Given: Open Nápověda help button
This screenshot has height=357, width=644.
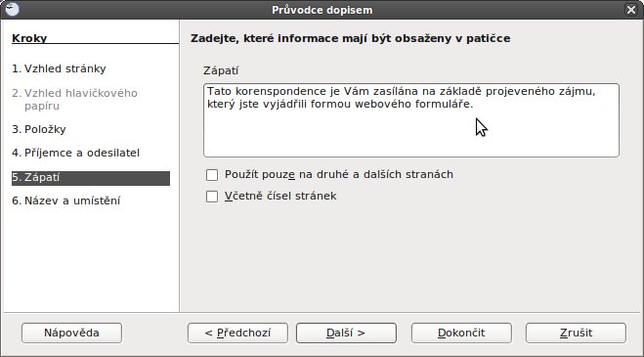Looking at the screenshot, I should coord(71,333).
